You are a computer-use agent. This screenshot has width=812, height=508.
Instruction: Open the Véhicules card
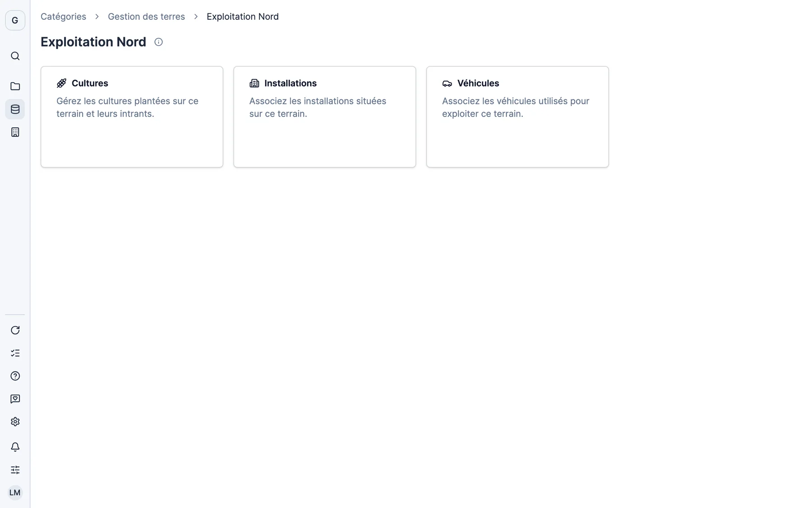tap(517, 117)
